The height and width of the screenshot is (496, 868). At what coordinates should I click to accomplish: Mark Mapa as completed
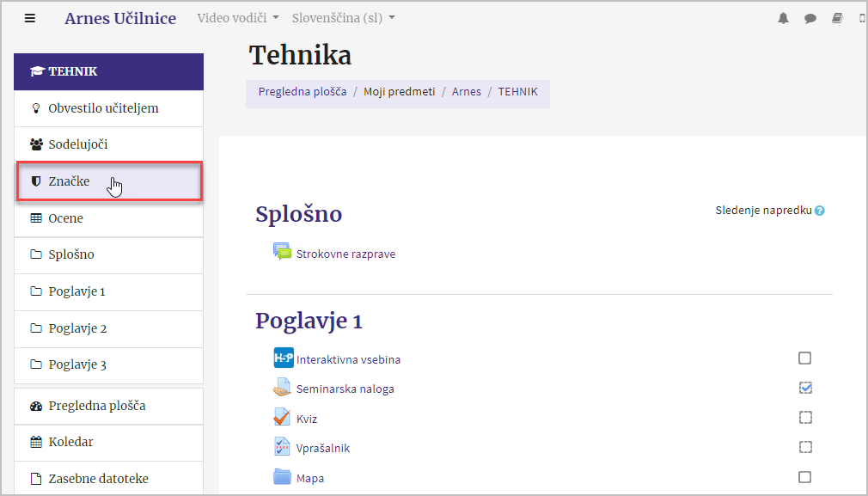(805, 476)
